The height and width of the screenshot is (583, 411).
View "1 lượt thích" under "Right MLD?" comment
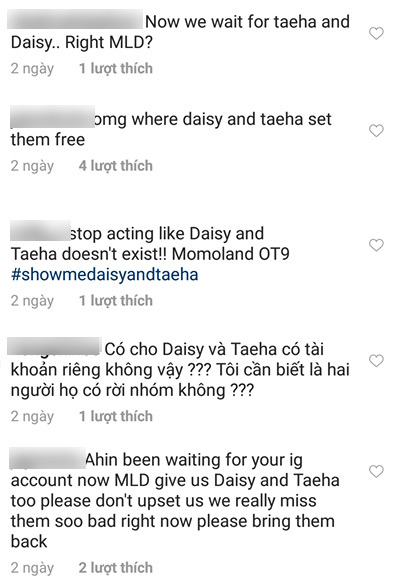(x=116, y=68)
